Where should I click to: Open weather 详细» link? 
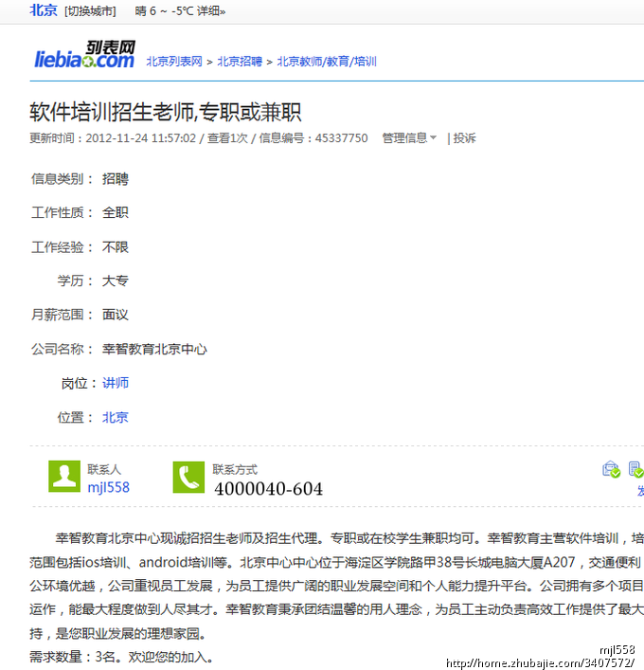click(211, 11)
